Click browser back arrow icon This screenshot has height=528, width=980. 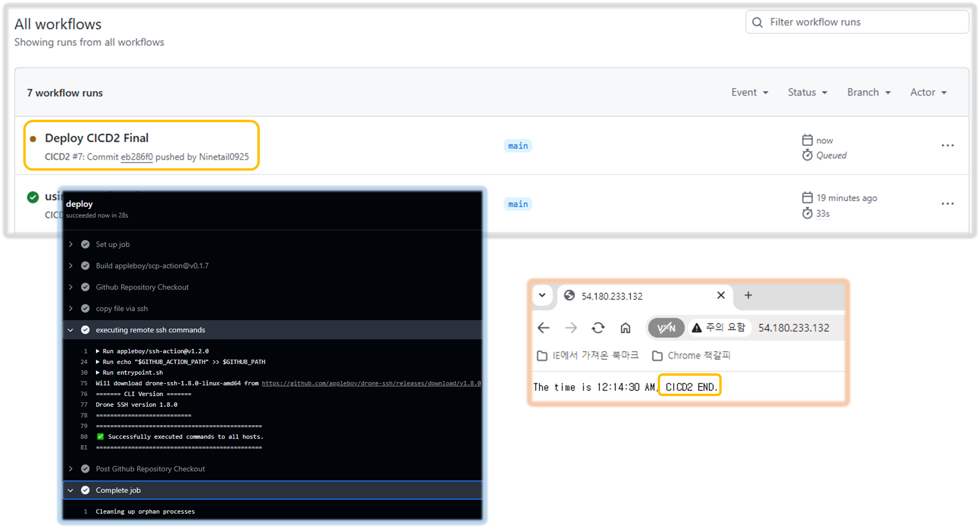tap(543, 328)
